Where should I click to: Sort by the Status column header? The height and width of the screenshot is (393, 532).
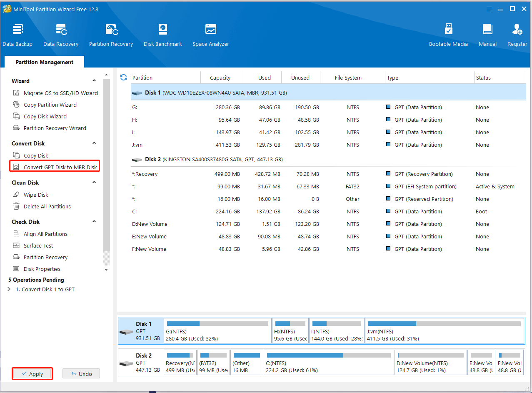coord(500,78)
